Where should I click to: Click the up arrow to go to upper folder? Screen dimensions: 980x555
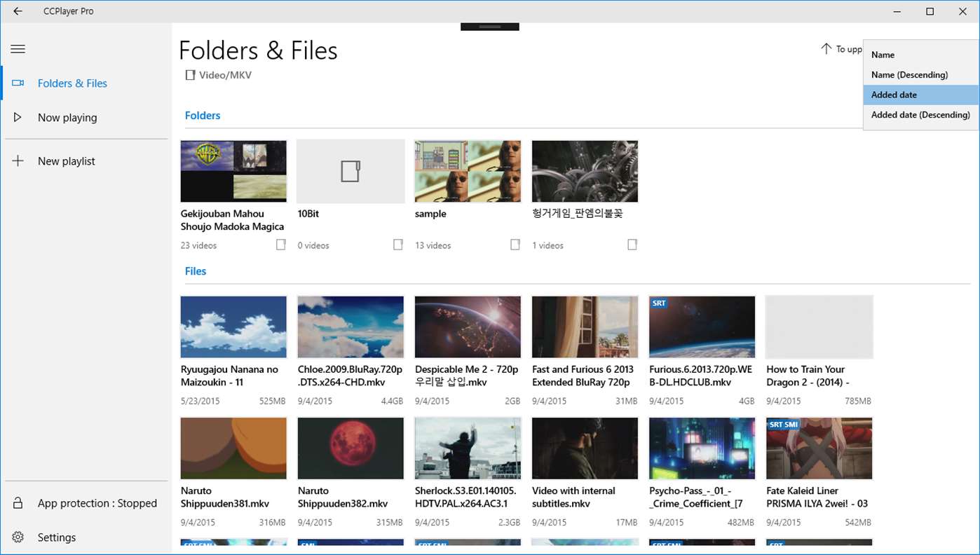tap(826, 48)
